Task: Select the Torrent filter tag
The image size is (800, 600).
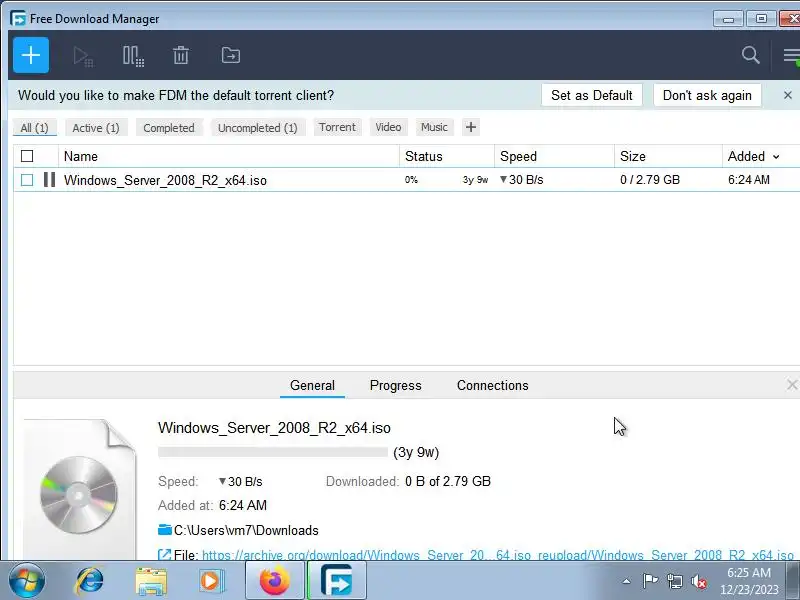Action: (x=337, y=127)
